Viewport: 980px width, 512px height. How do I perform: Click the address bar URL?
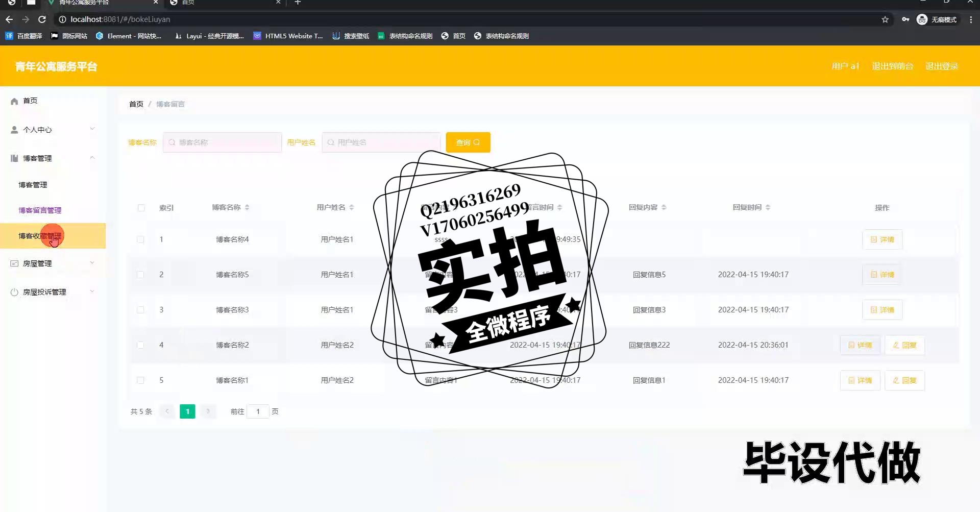pyautogui.click(x=120, y=19)
